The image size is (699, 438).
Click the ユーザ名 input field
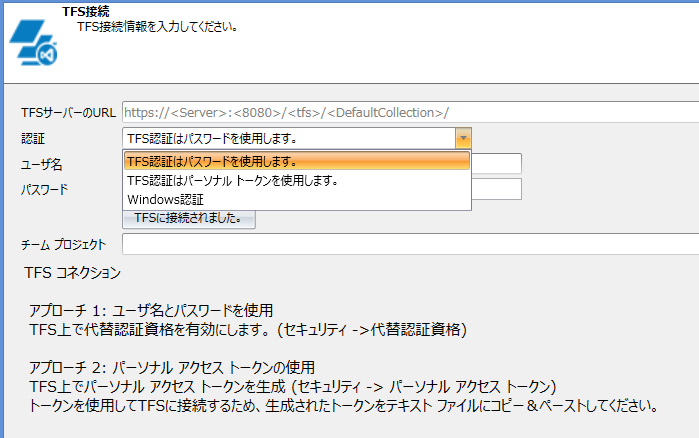pos(497,163)
